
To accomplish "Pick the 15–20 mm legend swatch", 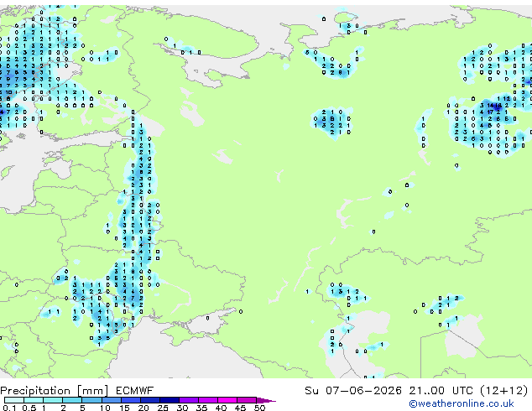I will coord(131,400).
